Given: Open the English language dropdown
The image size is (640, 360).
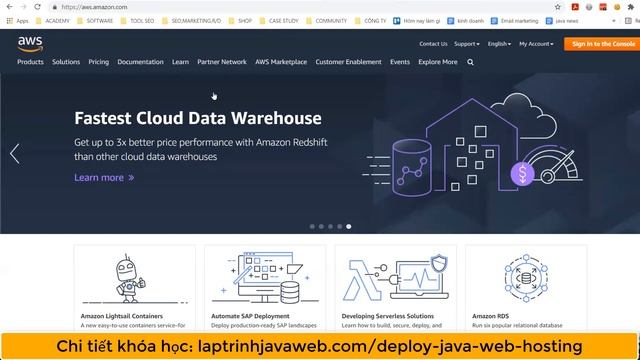Looking at the screenshot, I should pyautogui.click(x=499, y=44).
